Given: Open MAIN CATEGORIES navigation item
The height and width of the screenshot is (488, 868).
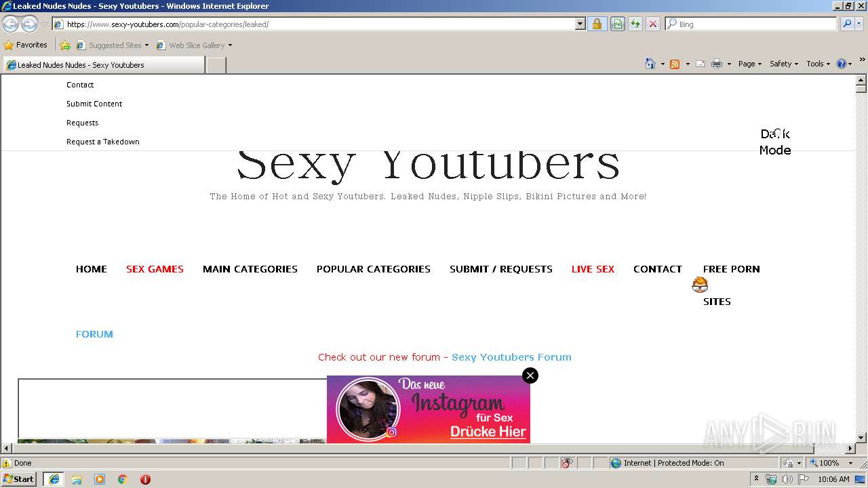Looking at the screenshot, I should point(250,269).
